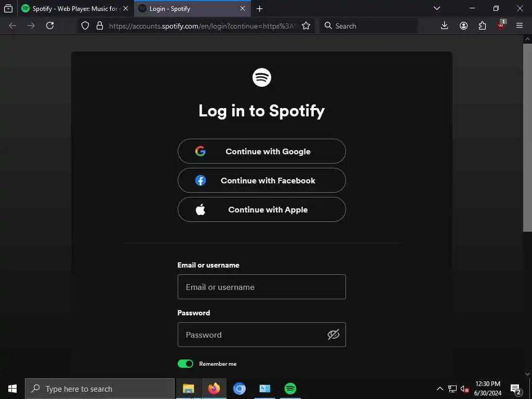Open the Windows Start menu
Image resolution: width=532 pixels, height=399 pixels.
[12, 389]
